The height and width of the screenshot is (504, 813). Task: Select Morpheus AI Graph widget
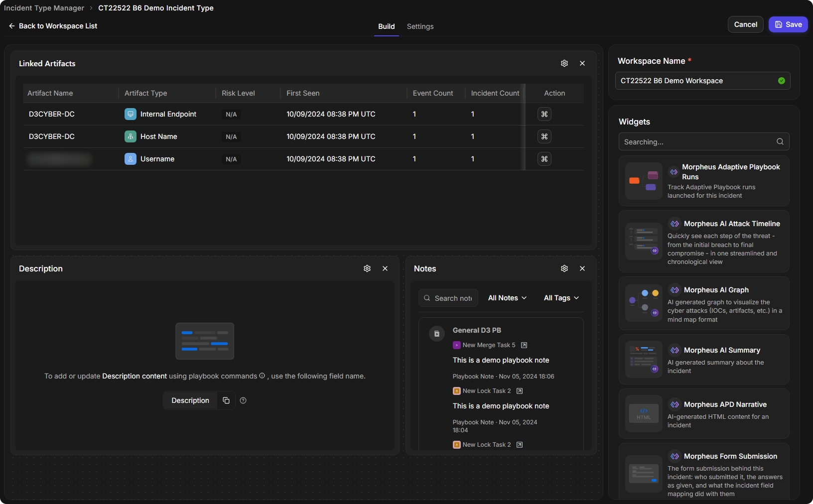tap(704, 303)
